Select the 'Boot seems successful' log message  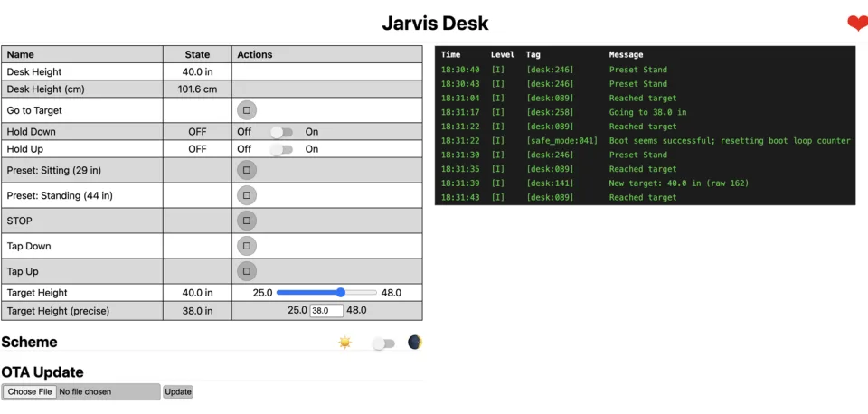point(730,141)
